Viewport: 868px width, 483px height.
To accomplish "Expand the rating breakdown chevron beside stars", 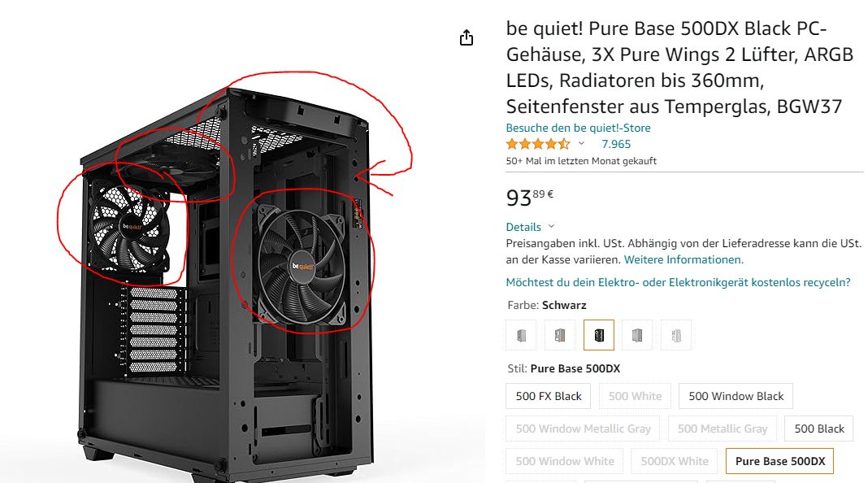I will [x=581, y=143].
